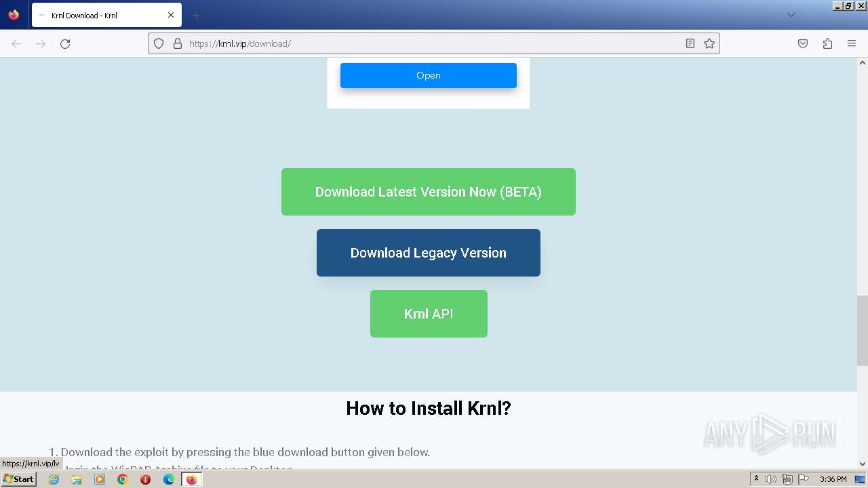Launch Internet Explorer from taskbar
The height and width of the screenshot is (488, 868).
click(x=54, y=479)
